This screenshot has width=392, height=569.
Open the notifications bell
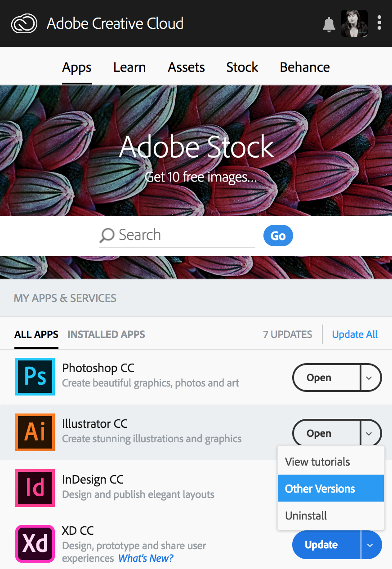[329, 24]
